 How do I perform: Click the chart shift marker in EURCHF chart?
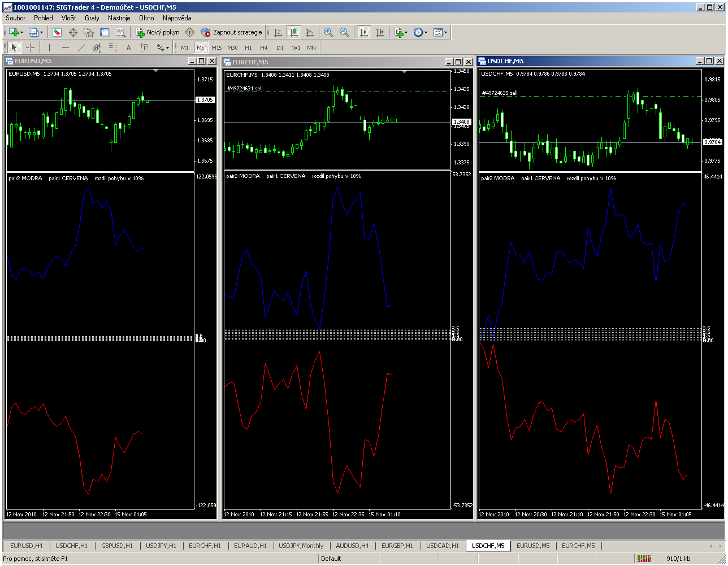point(404,72)
